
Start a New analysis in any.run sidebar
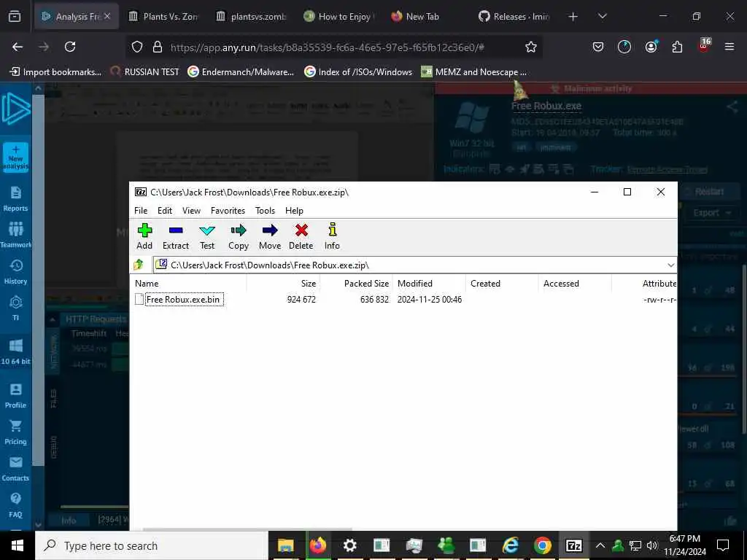15,157
